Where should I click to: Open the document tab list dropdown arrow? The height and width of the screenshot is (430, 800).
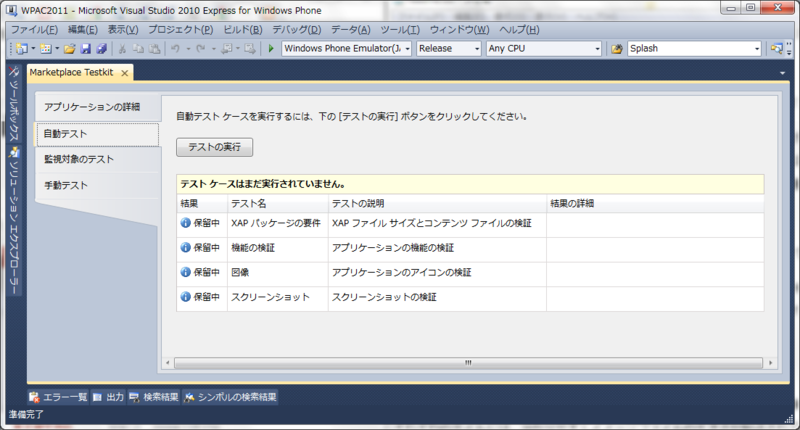[x=782, y=73]
